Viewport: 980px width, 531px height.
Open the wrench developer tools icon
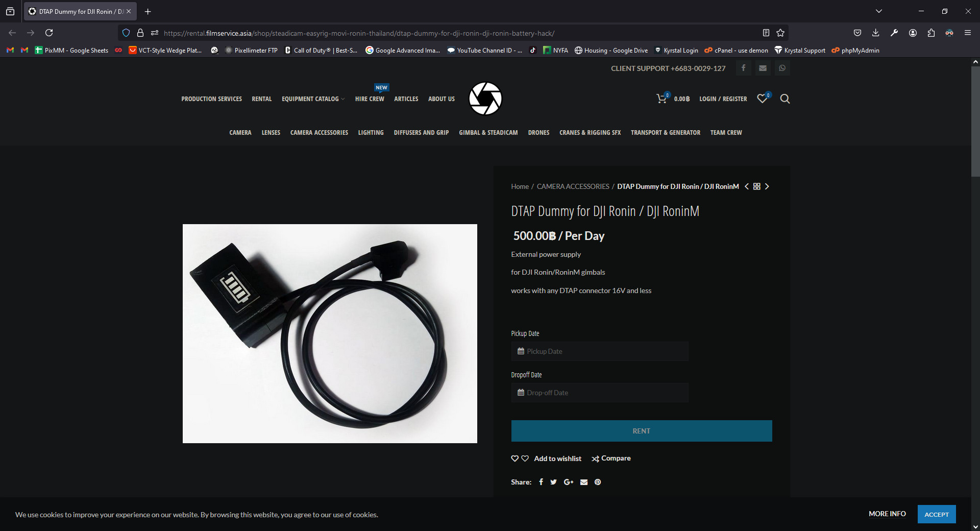(x=894, y=33)
